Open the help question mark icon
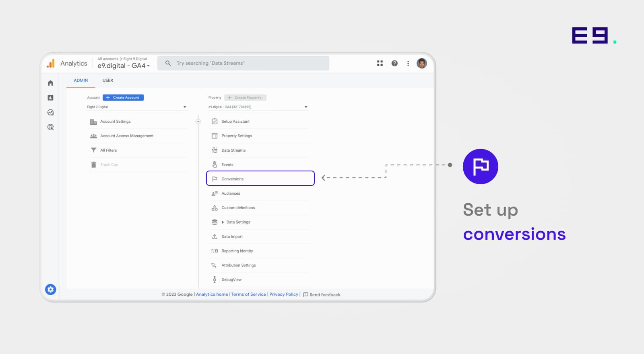 click(x=394, y=63)
